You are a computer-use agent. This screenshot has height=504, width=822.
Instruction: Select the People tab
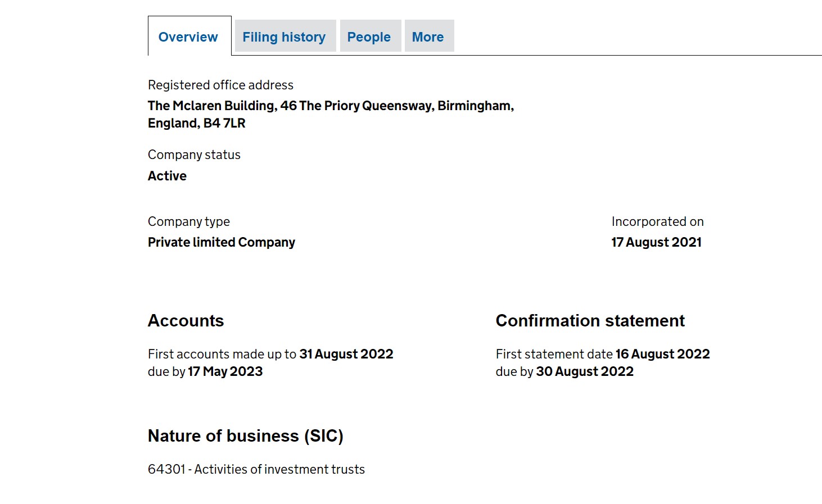tap(369, 37)
